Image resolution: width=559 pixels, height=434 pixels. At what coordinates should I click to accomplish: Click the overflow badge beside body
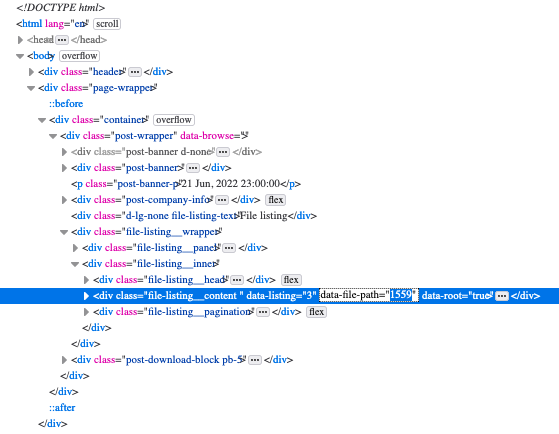click(x=80, y=56)
